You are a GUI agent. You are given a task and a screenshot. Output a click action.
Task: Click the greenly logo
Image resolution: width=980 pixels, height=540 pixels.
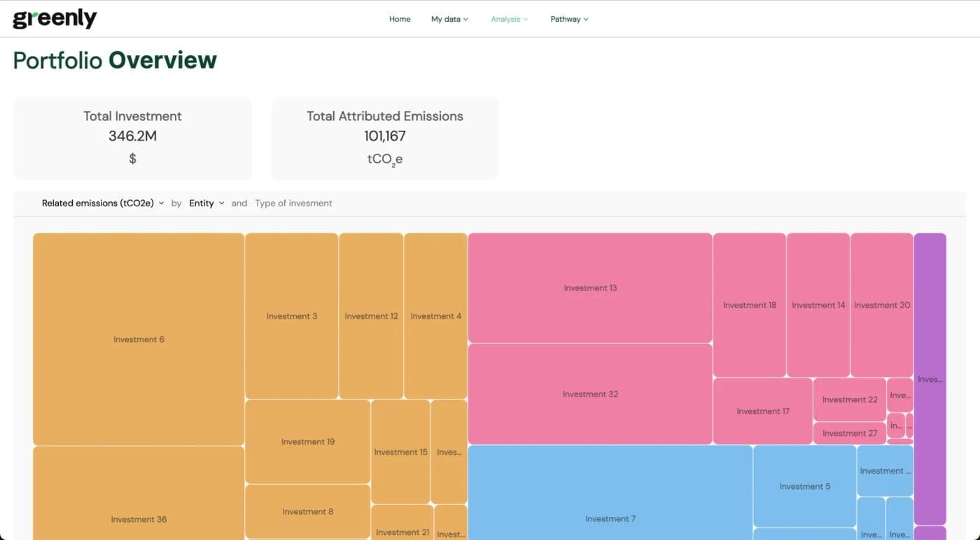click(54, 18)
